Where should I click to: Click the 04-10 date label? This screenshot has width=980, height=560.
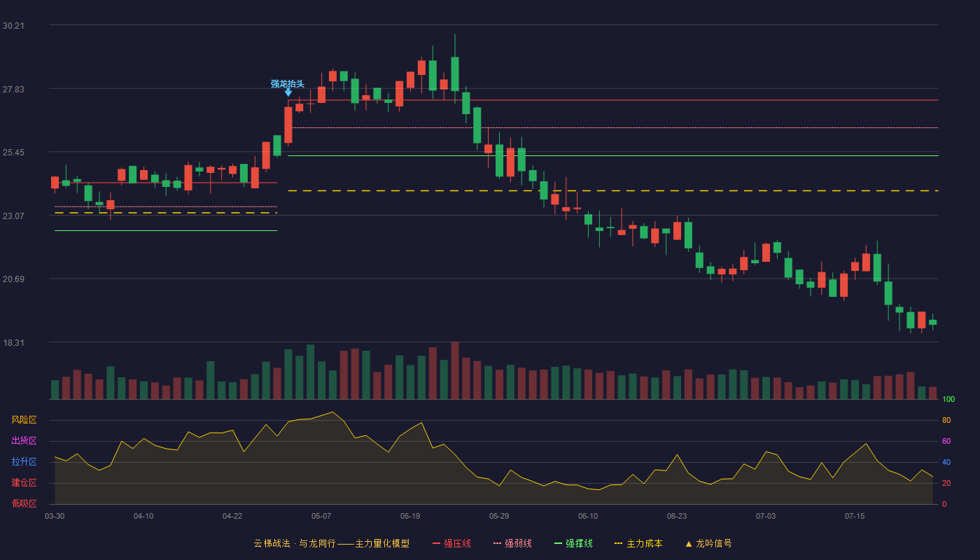click(143, 516)
